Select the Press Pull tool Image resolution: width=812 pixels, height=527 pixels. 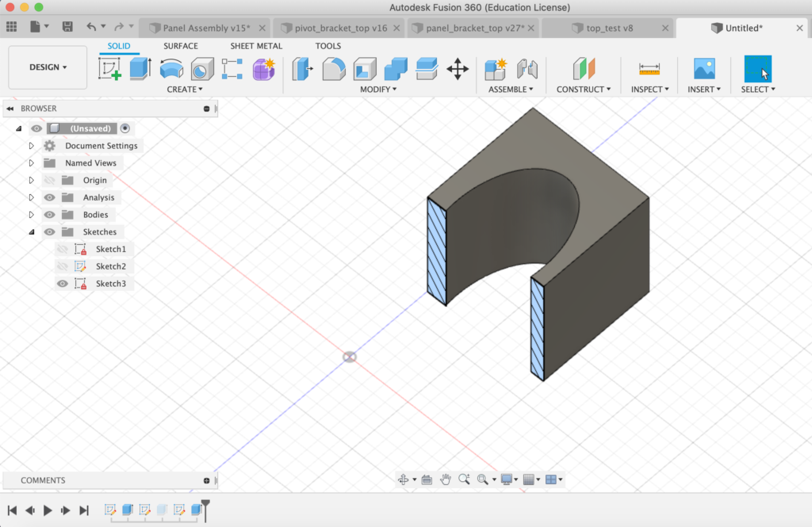coord(303,69)
